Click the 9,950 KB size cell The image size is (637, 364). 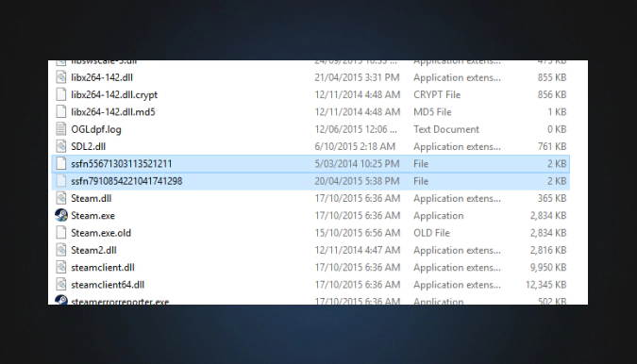point(548,268)
